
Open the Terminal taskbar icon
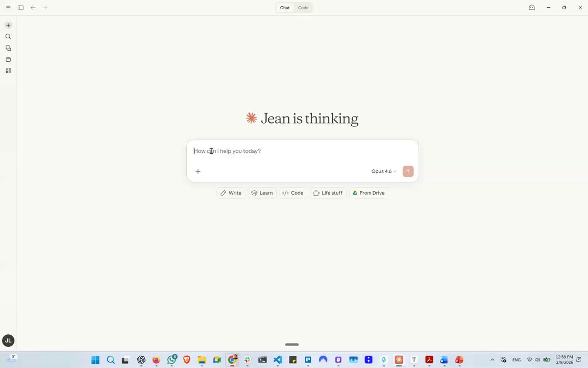tap(262, 360)
